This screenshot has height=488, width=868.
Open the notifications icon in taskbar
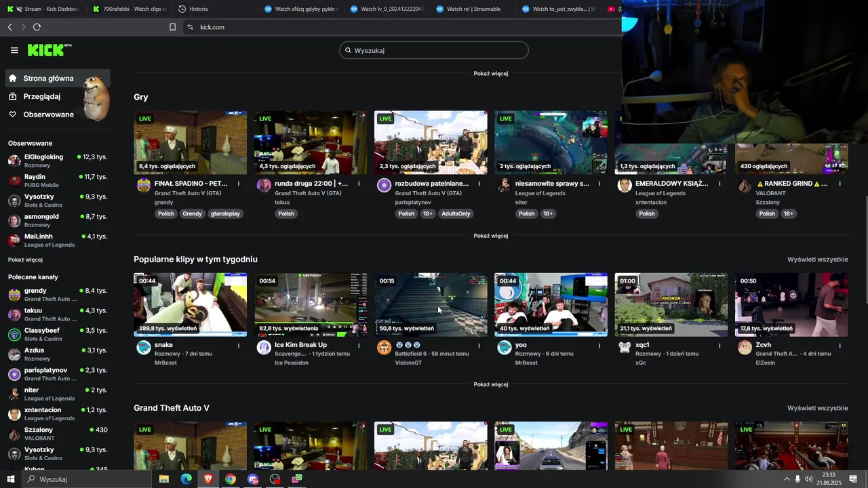[x=853, y=479]
